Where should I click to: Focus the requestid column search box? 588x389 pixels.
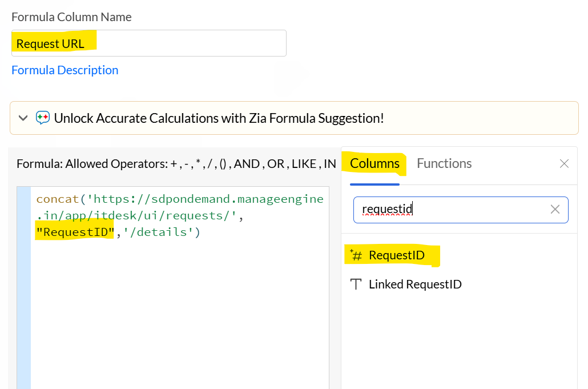pos(451,210)
